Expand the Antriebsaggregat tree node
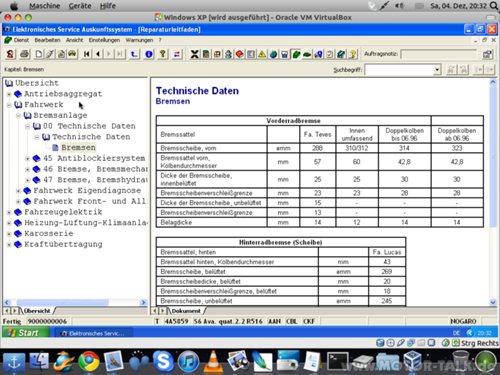The width and height of the screenshot is (500, 375). [x=9, y=94]
